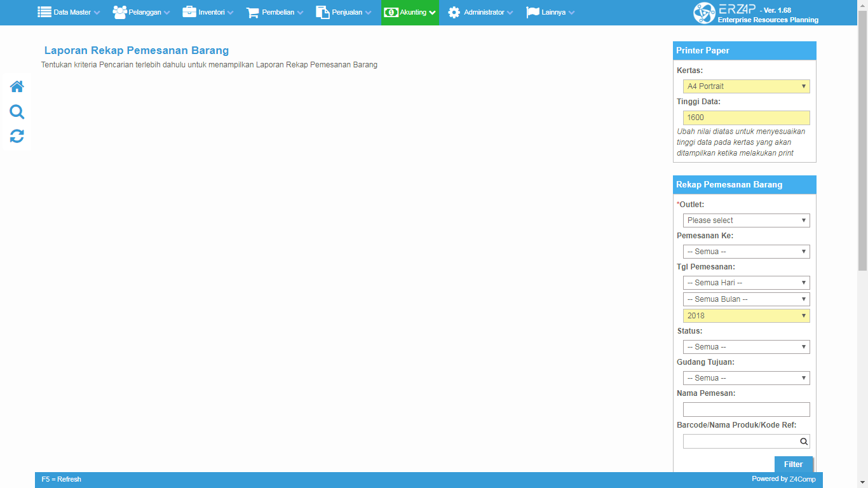Click the Barcode/Nama Produk/Kode Ref field
868x488 pixels.
[x=746, y=442]
